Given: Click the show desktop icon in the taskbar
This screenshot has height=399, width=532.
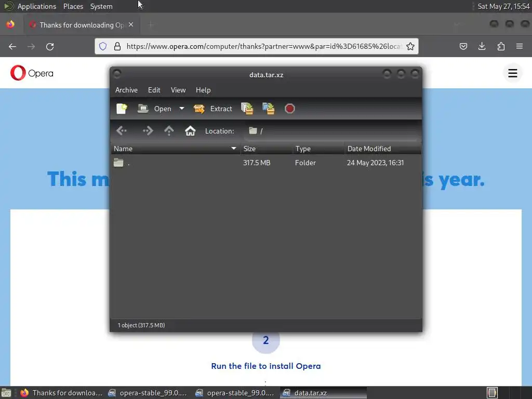Looking at the screenshot, I should [x=6, y=393].
